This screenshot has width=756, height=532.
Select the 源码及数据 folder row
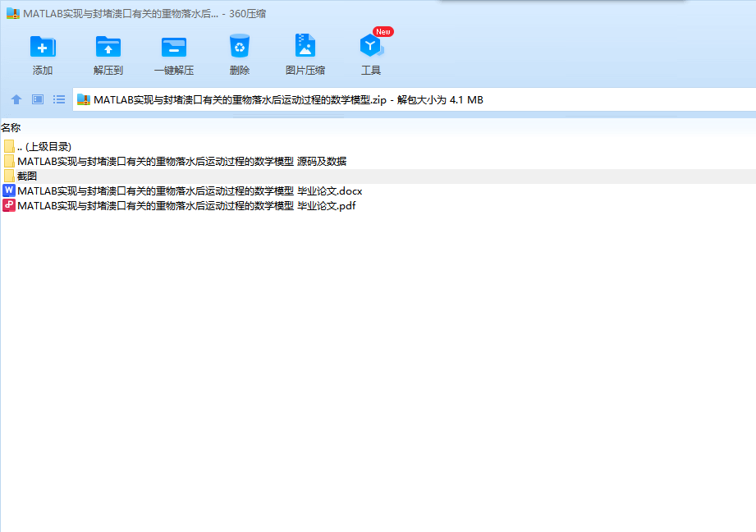tap(378, 161)
